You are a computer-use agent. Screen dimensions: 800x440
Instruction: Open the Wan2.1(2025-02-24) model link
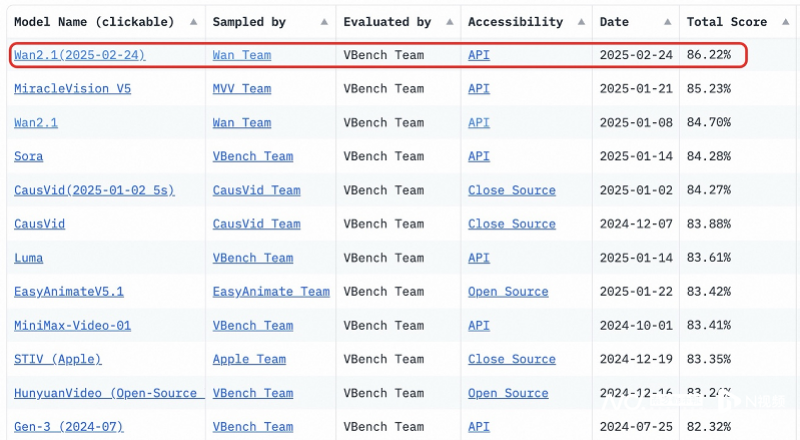(x=80, y=55)
